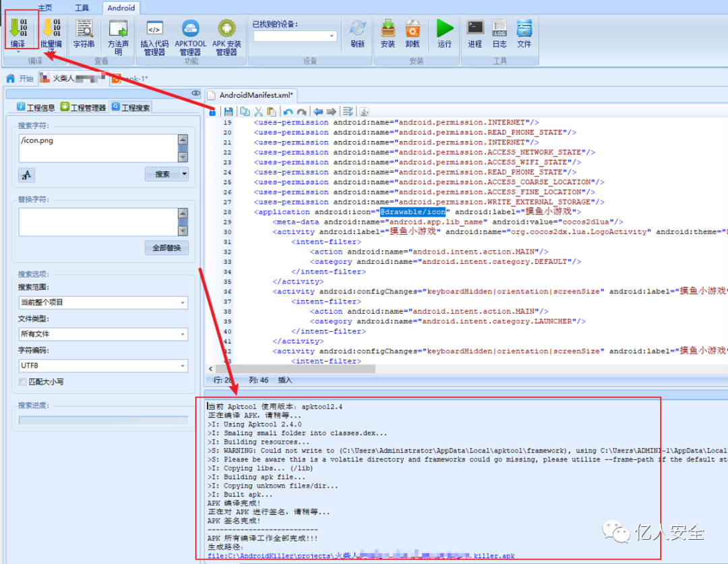Image resolution: width=728 pixels, height=564 pixels.
Task: Click the cut scissors icon
Action: tap(259, 111)
